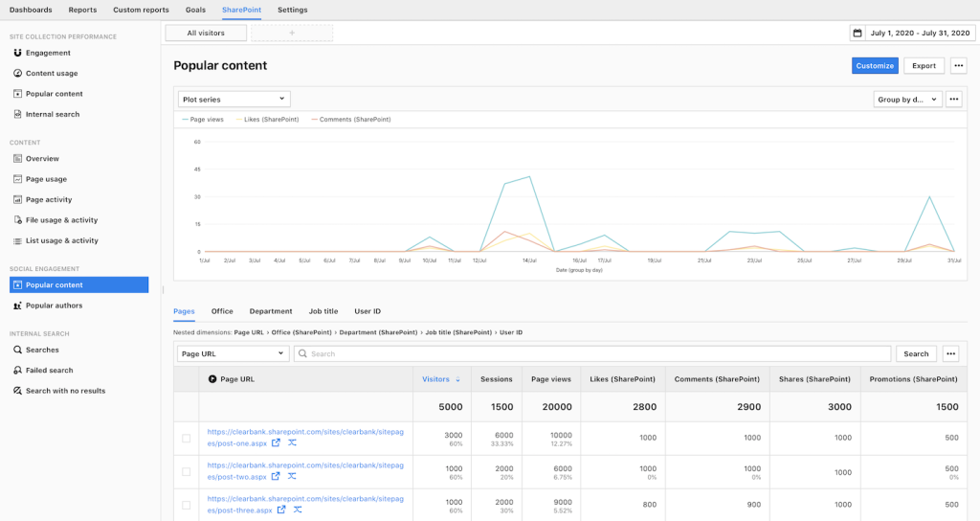Screen dimensions: 980x521
Task: Open Custom reports in top navigation
Action: tap(141, 10)
